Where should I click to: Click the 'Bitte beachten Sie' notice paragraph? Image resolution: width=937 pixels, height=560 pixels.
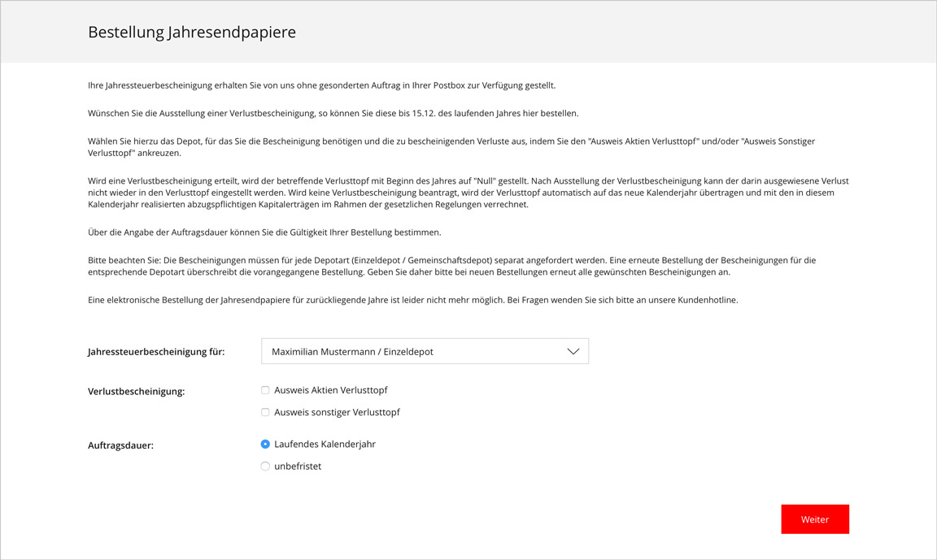(x=451, y=267)
